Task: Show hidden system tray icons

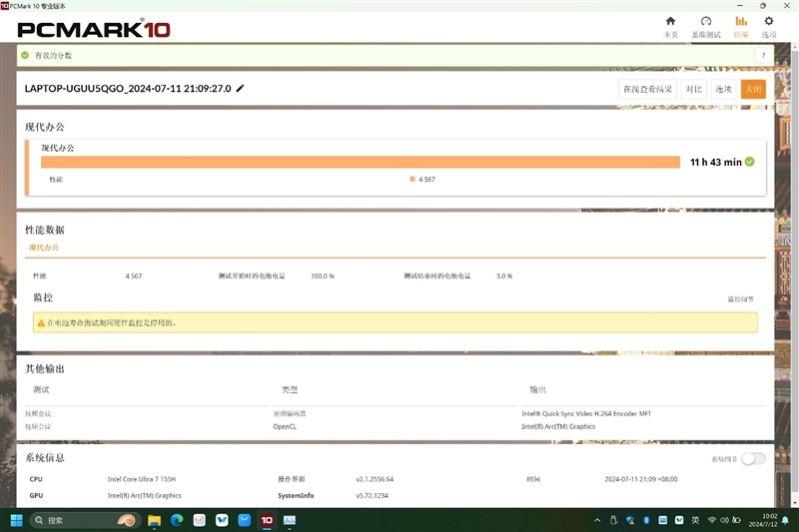Action: coord(597,520)
